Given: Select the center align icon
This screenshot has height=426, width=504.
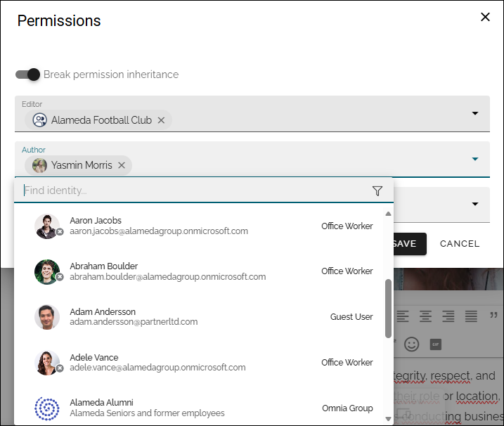Looking at the screenshot, I should (425, 316).
